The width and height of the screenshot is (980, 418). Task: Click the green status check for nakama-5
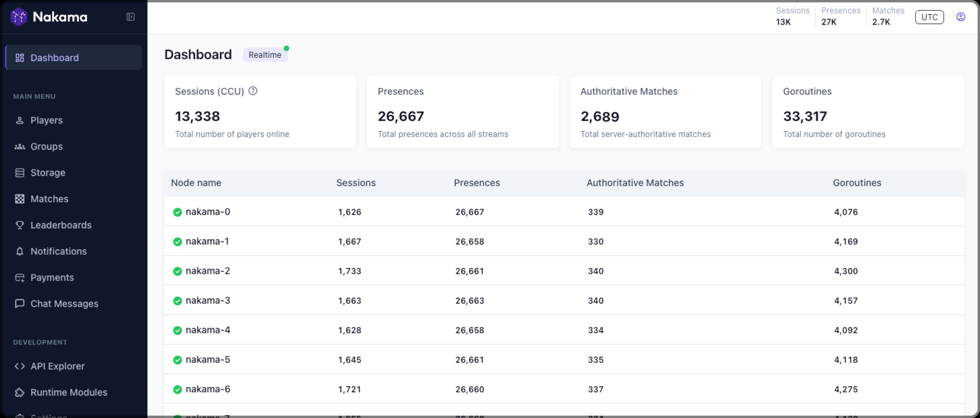177,360
